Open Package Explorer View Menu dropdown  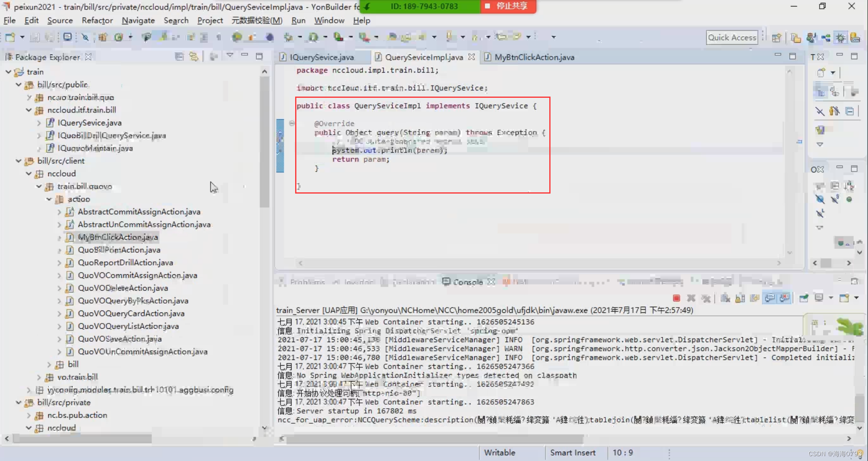click(230, 56)
